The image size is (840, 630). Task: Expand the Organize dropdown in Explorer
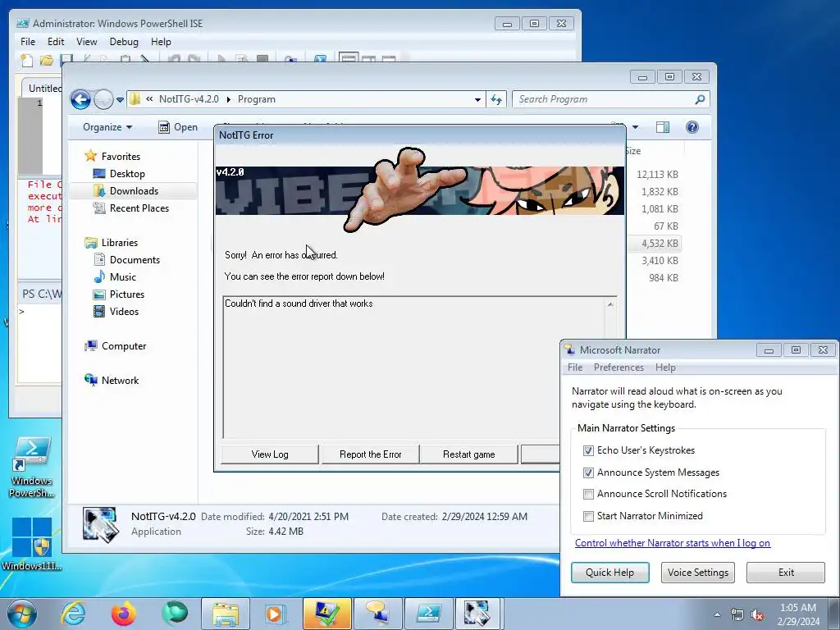tap(107, 127)
